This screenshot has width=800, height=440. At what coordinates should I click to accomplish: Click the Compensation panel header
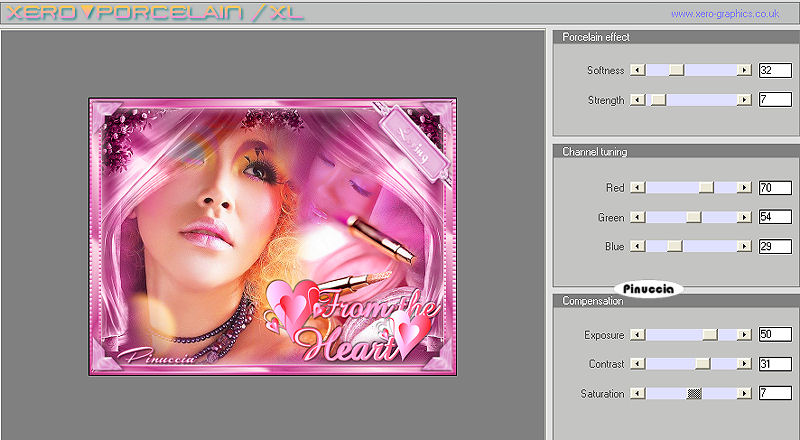point(677,301)
